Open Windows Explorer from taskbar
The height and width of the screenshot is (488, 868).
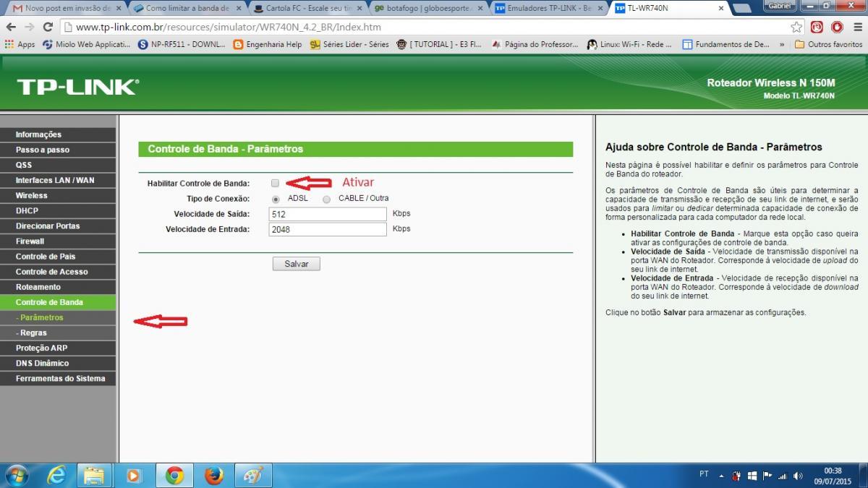tap(95, 475)
